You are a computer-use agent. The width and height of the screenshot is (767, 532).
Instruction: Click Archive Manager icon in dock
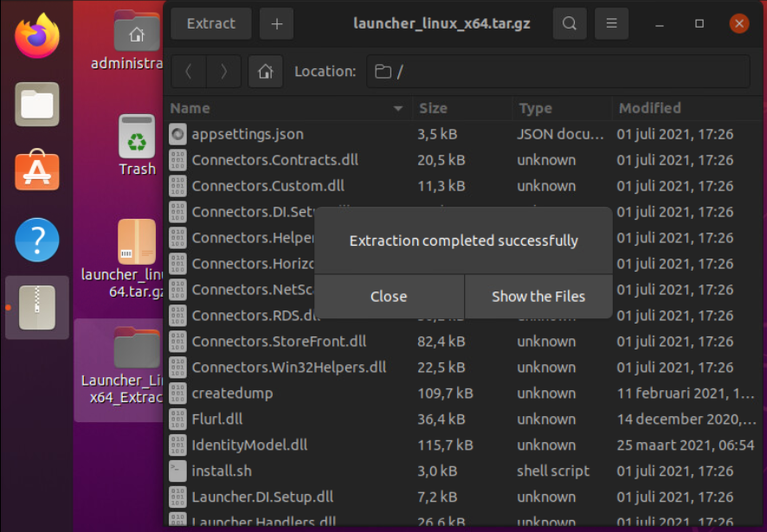pyautogui.click(x=37, y=308)
